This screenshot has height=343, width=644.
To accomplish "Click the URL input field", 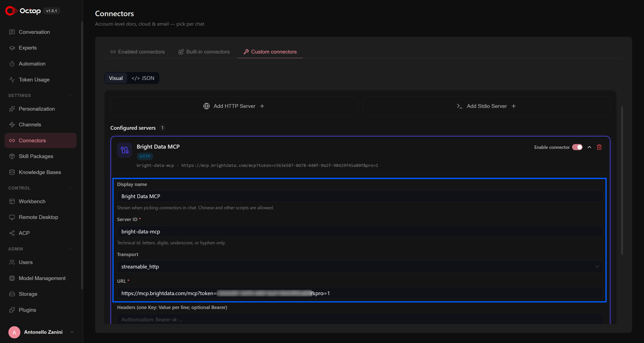I will pos(360,293).
